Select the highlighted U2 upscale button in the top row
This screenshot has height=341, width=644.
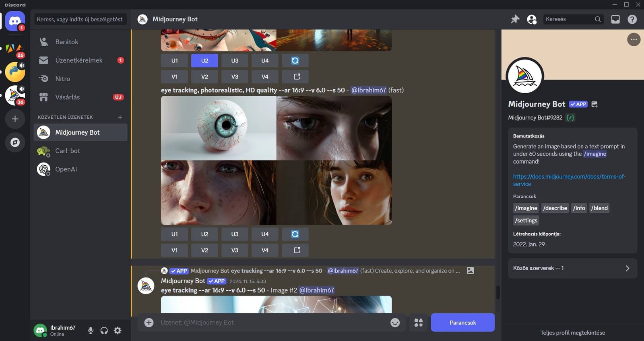pyautogui.click(x=204, y=61)
